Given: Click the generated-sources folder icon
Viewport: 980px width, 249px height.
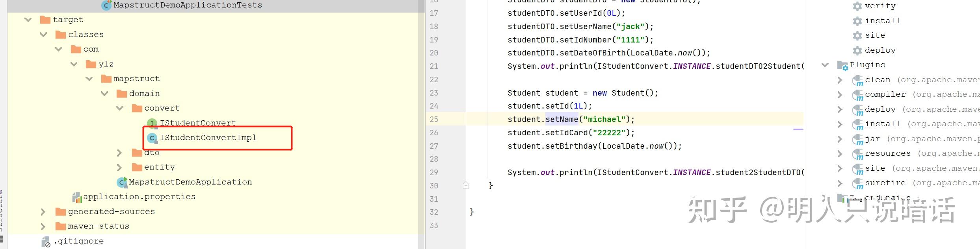Looking at the screenshot, I should [61, 212].
